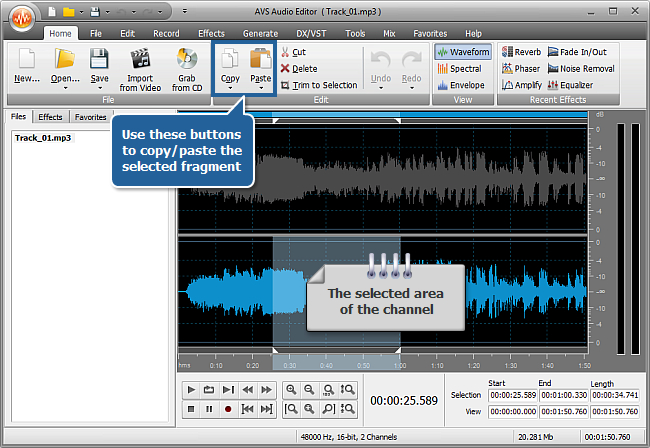The height and width of the screenshot is (448, 650).
Task: Click the Save floppy disk icon
Action: (99, 58)
